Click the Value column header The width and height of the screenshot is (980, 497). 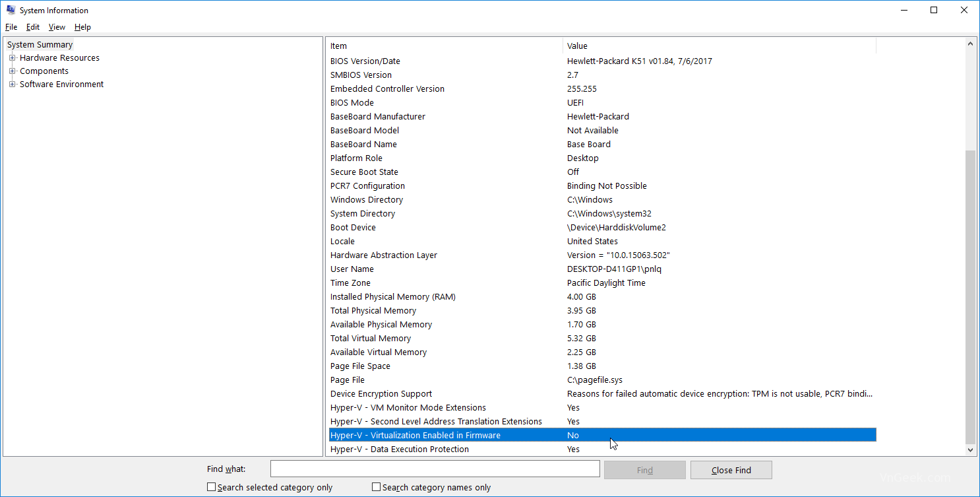(720, 46)
